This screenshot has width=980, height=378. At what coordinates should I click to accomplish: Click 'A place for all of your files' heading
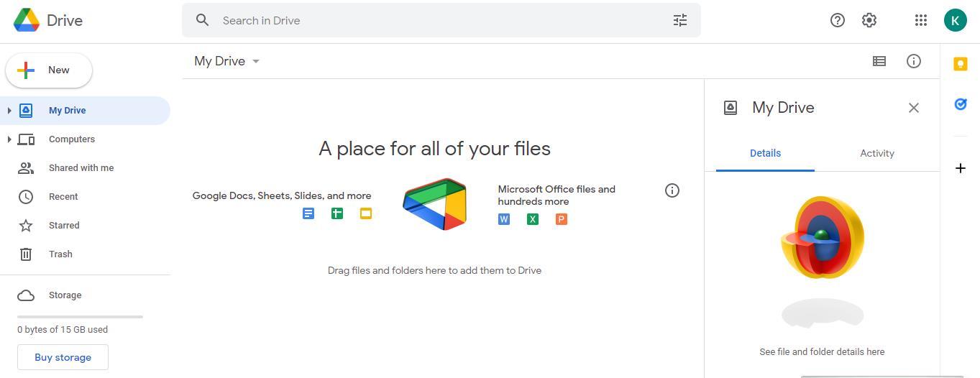(434, 149)
